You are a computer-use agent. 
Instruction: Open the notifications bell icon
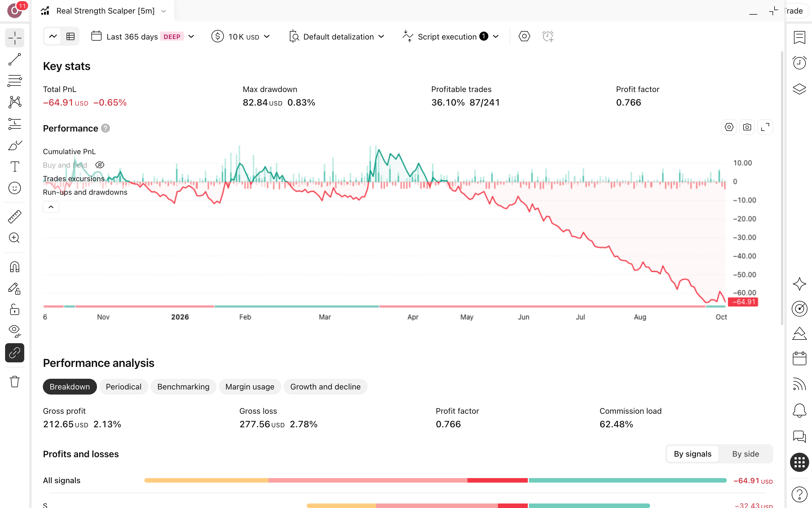[x=799, y=410]
